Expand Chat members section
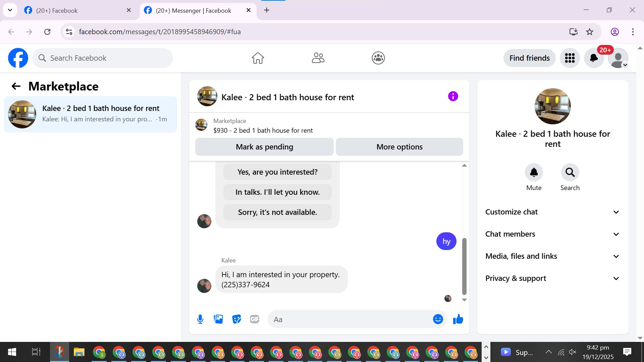Viewport: 644px width, 362px height. tap(552, 234)
